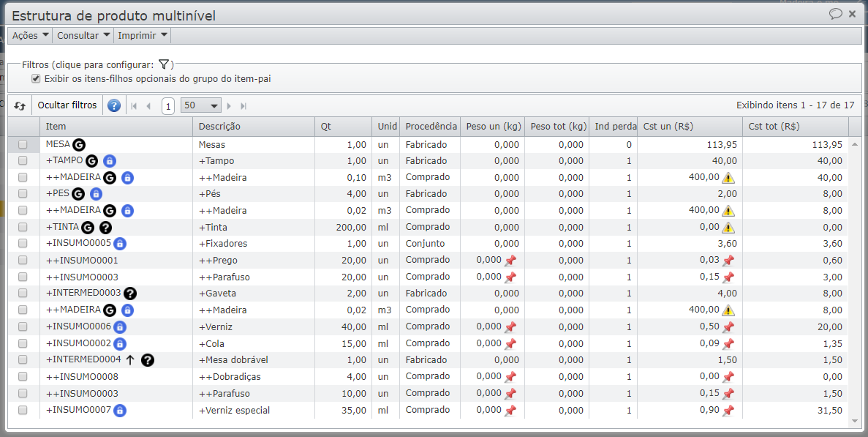
Task: Click the blue lock icon beside +PES
Action: click(96, 194)
